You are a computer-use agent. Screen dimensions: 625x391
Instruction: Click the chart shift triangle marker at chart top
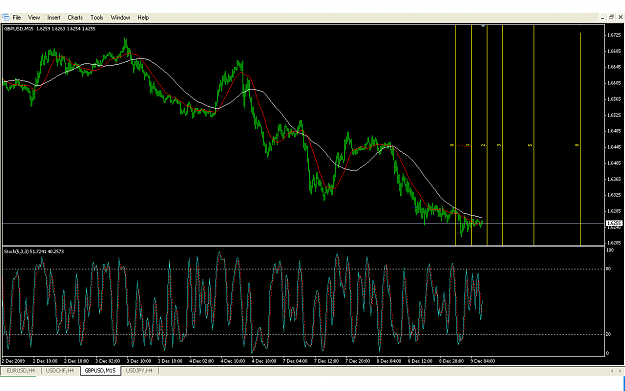(483, 26)
